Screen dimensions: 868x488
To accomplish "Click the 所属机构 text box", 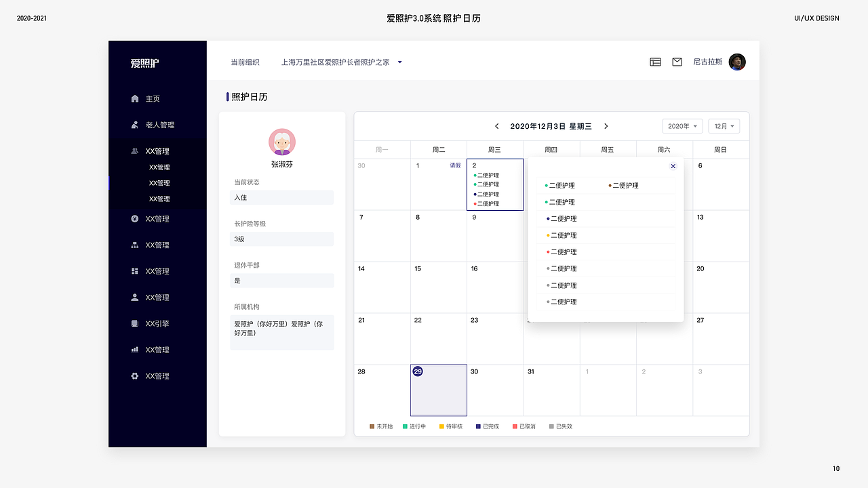I will coord(282,332).
